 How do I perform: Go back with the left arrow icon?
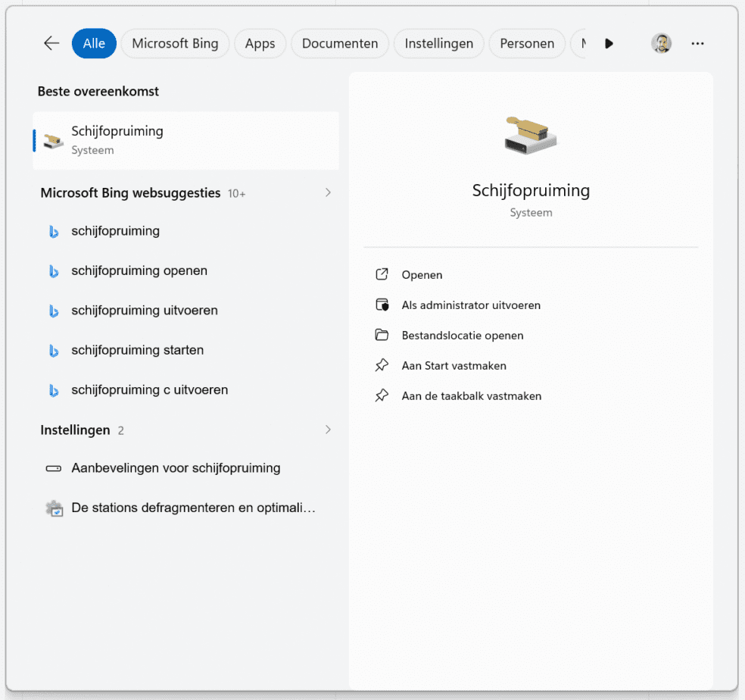click(x=51, y=43)
